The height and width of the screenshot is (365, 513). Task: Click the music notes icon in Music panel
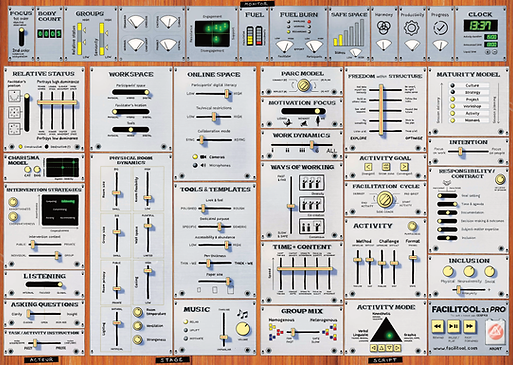click(x=242, y=314)
